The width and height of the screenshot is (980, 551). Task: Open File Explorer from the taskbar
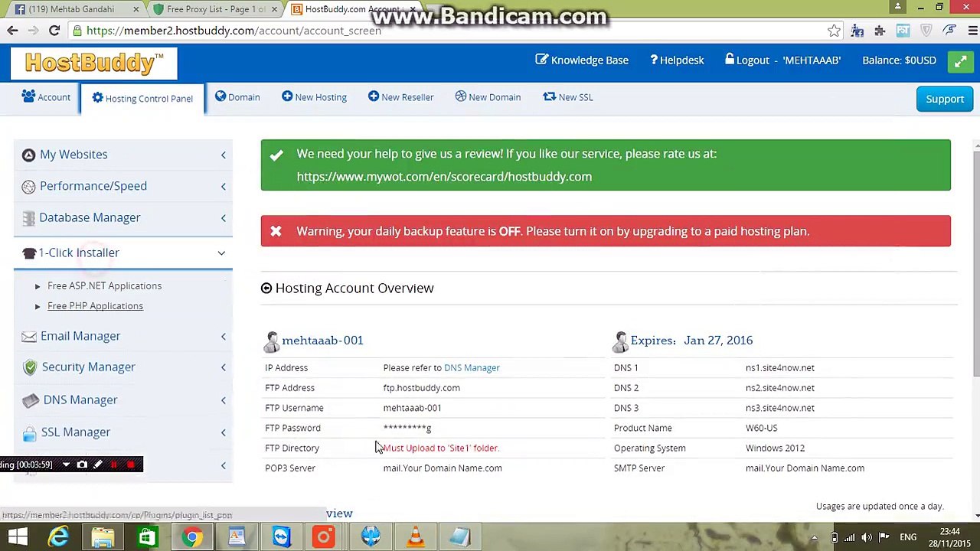[103, 536]
